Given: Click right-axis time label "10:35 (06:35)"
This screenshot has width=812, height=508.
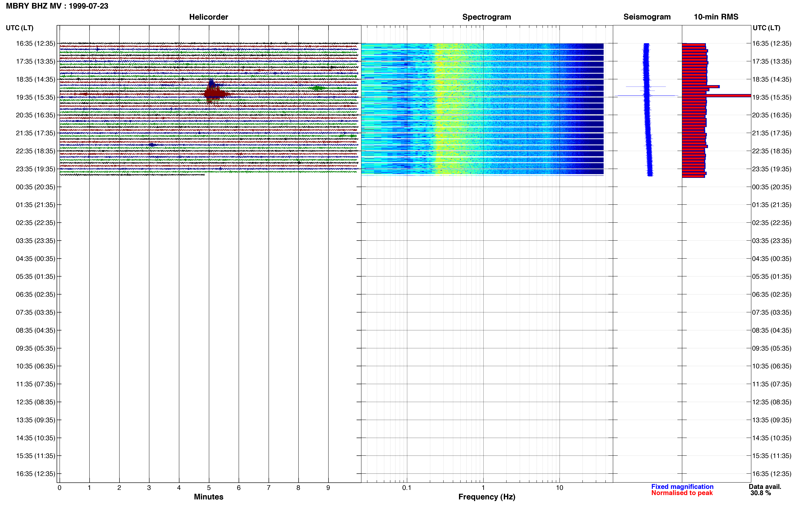Looking at the screenshot, I should click(x=772, y=366).
